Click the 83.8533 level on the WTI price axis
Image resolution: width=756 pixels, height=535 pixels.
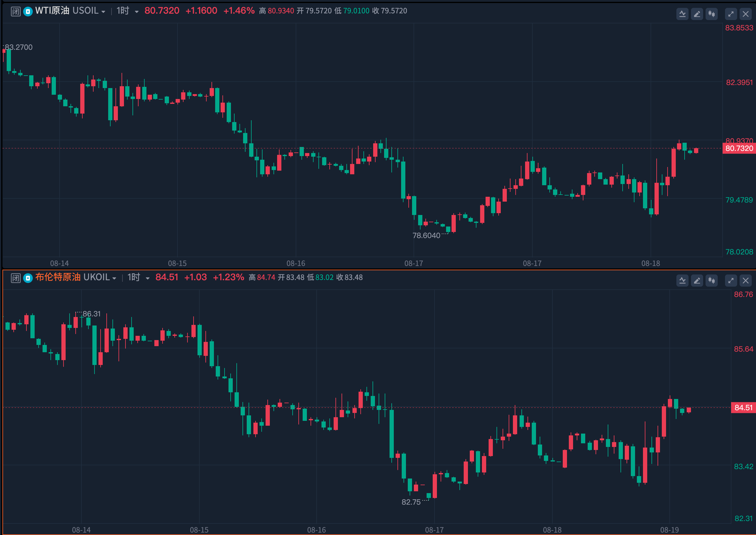pyautogui.click(x=739, y=28)
